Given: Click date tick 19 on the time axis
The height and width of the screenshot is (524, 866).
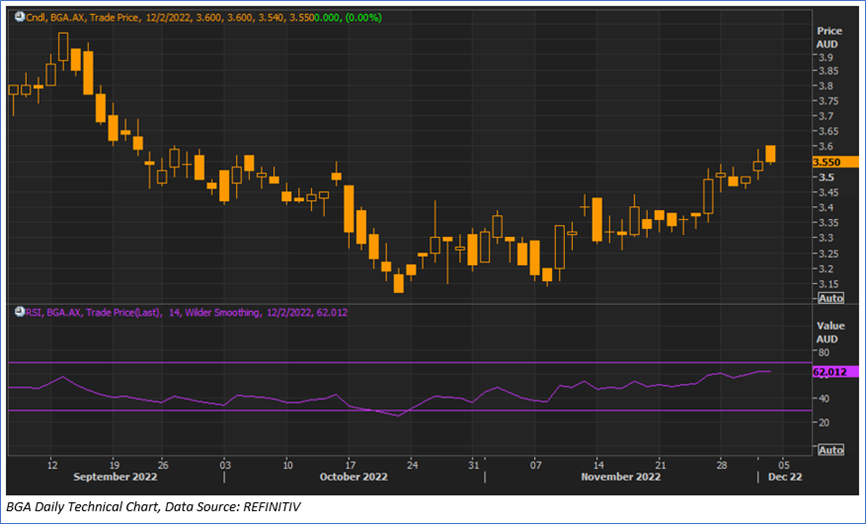Looking at the screenshot, I should pos(113,464).
